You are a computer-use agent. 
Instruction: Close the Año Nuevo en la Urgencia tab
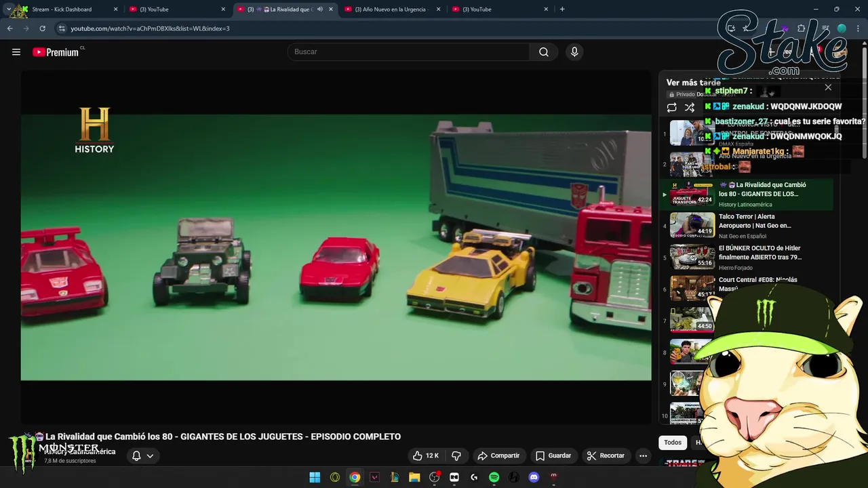(438, 9)
